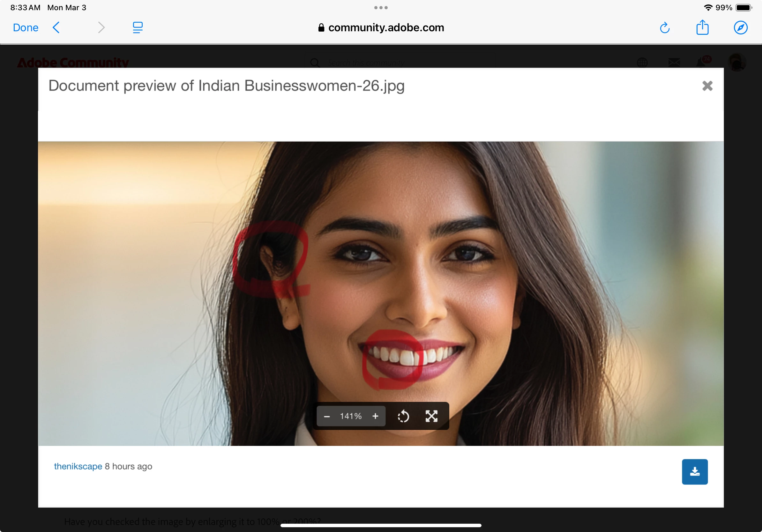Download the image with the blue button

pos(695,472)
